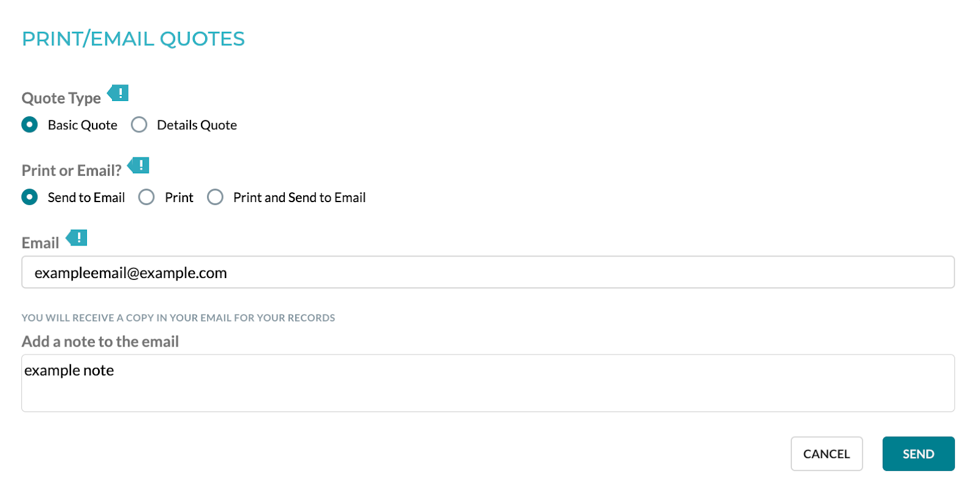Choose Print and Send to Email radio circle
This screenshot has height=493, width=980.
coord(215,197)
